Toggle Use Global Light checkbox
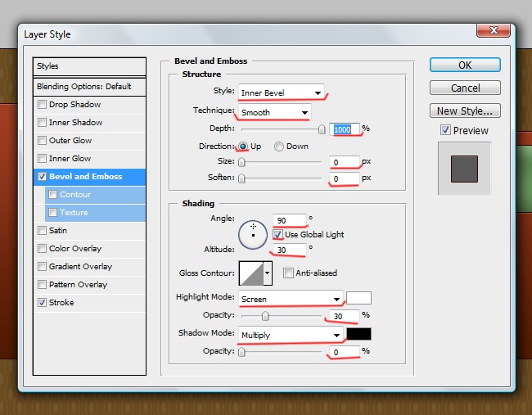Viewport: 532px width, 415px height. pyautogui.click(x=278, y=235)
